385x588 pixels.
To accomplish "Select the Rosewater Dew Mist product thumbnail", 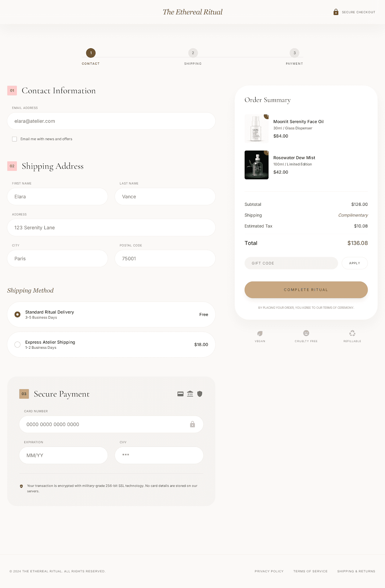I will (x=256, y=165).
